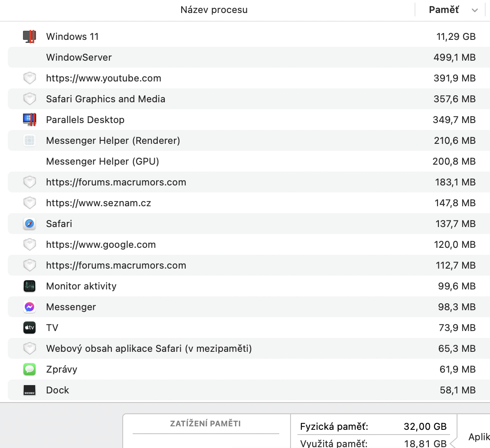
Task: Click the 11,29 GB memory value
Action: 456,36
